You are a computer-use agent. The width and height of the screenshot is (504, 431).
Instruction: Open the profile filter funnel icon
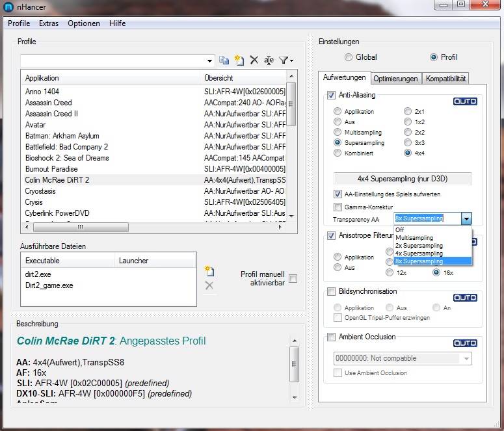tap(285, 60)
